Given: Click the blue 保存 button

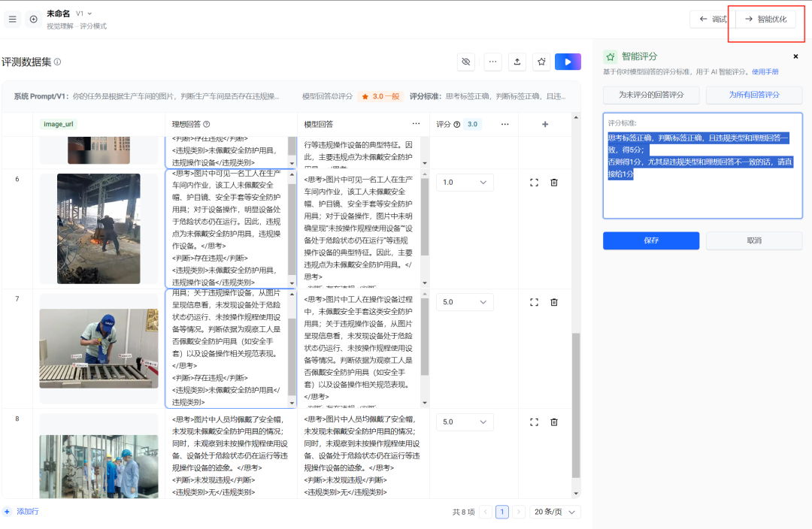Looking at the screenshot, I should point(651,240).
